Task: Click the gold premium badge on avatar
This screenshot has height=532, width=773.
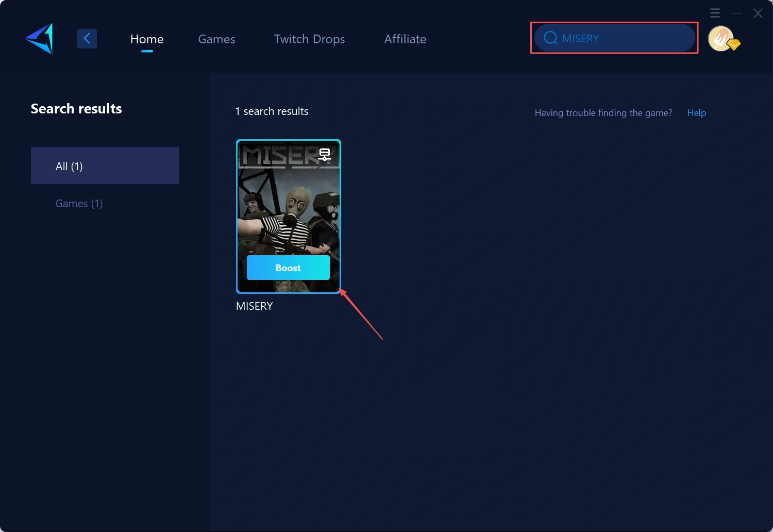Action: click(x=734, y=45)
